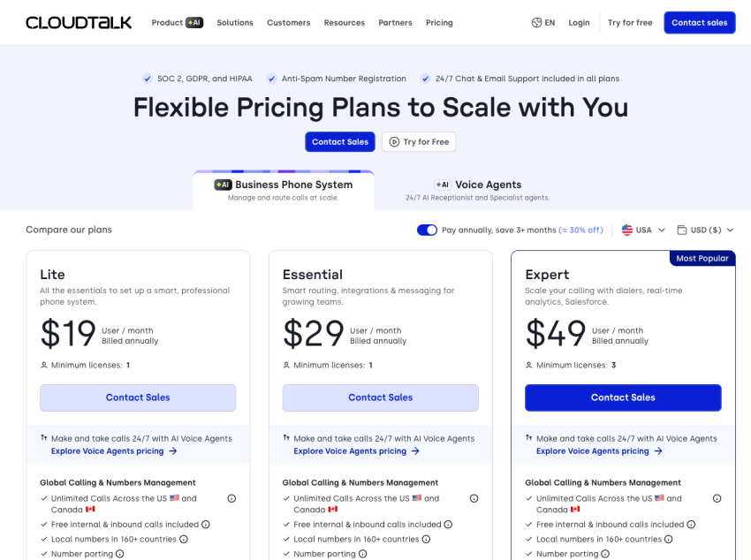The height and width of the screenshot is (560, 751).
Task: Open the USD ($) currency dropdown
Action: click(x=707, y=231)
